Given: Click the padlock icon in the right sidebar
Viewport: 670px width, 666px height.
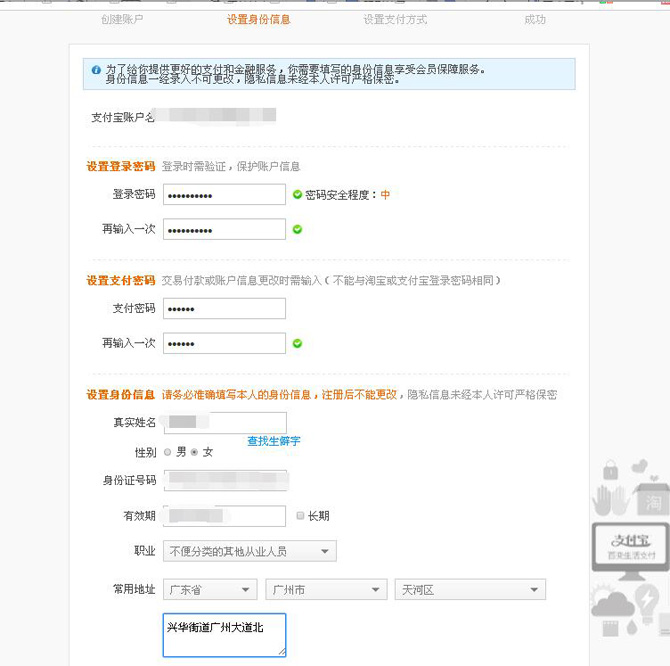Looking at the screenshot, I should [x=610, y=470].
